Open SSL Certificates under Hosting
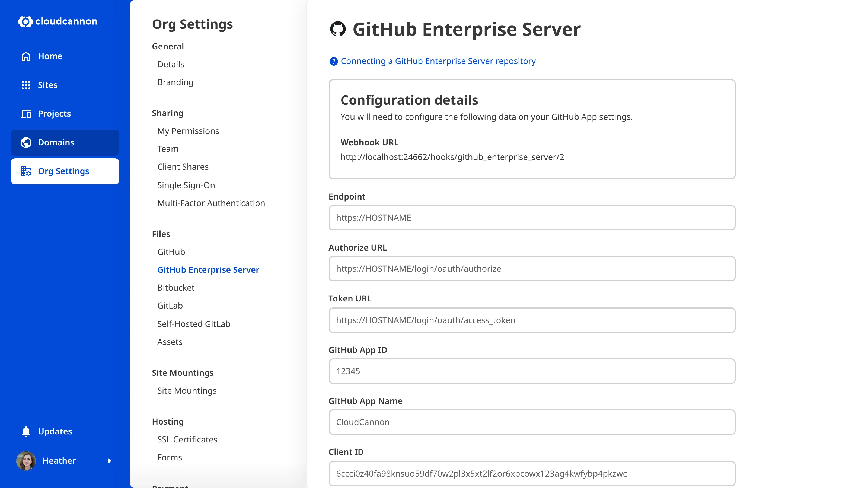 [187, 439]
